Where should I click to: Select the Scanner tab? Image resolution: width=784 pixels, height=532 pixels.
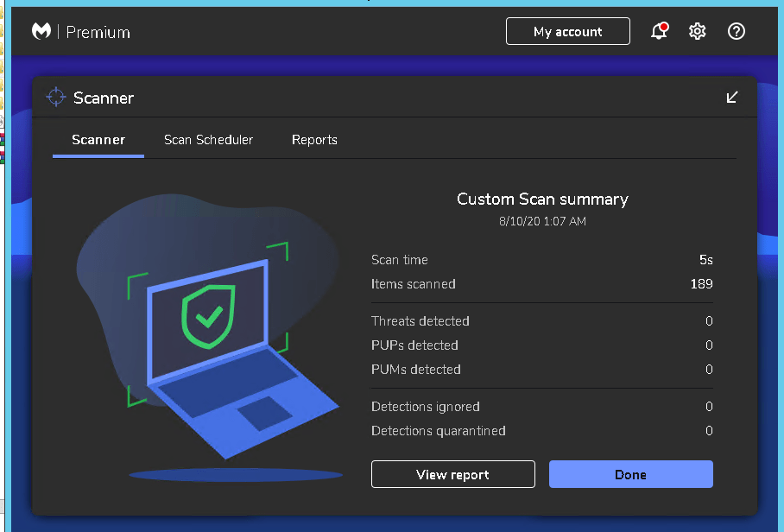pos(98,140)
